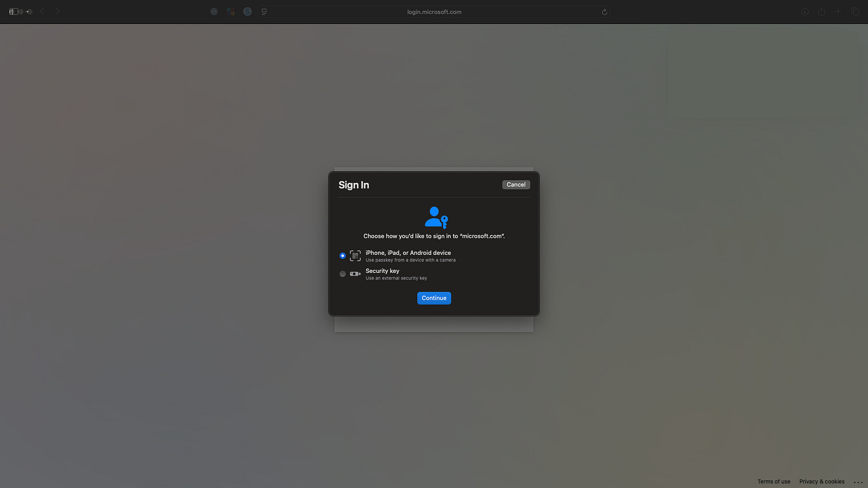
Task: Click the back navigation chevron
Action: [x=41, y=11]
